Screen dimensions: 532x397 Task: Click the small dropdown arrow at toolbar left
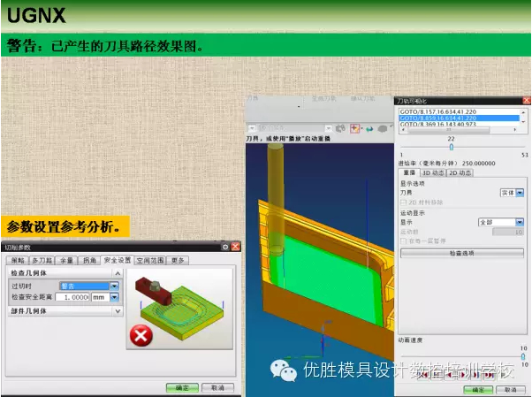tap(252, 128)
